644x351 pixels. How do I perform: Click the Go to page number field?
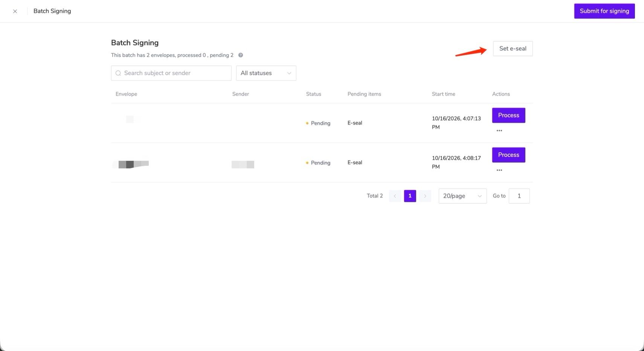click(519, 196)
